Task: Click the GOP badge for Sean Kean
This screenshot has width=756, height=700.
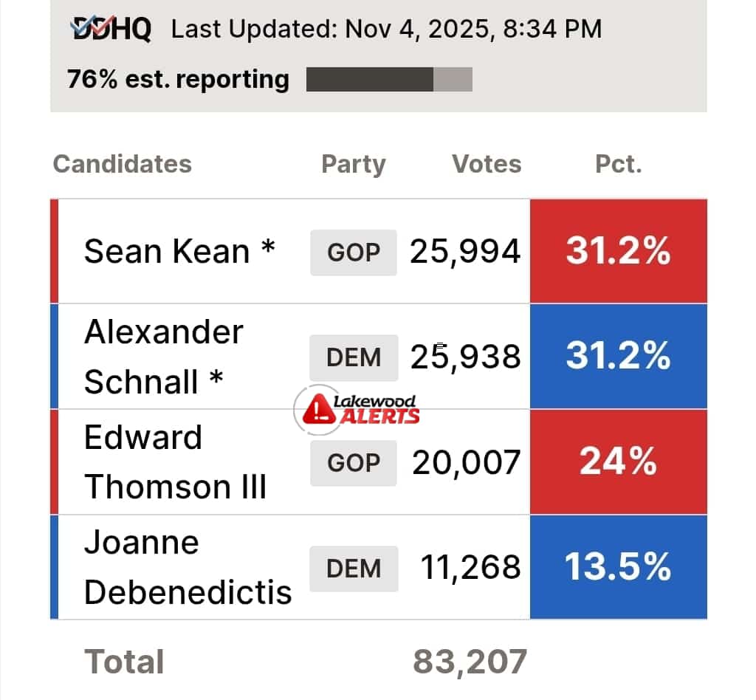Action: (x=353, y=253)
